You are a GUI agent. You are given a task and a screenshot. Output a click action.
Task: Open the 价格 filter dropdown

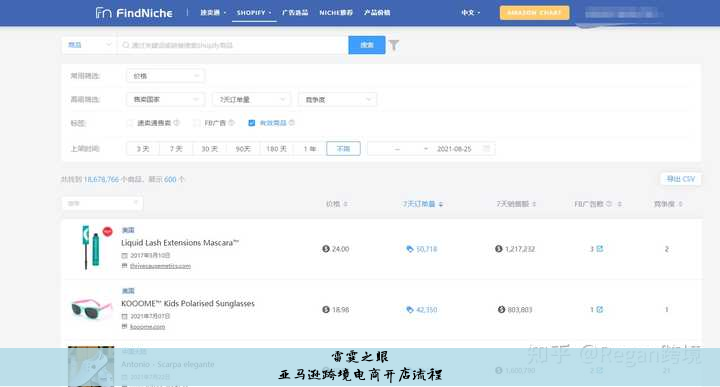(165, 76)
